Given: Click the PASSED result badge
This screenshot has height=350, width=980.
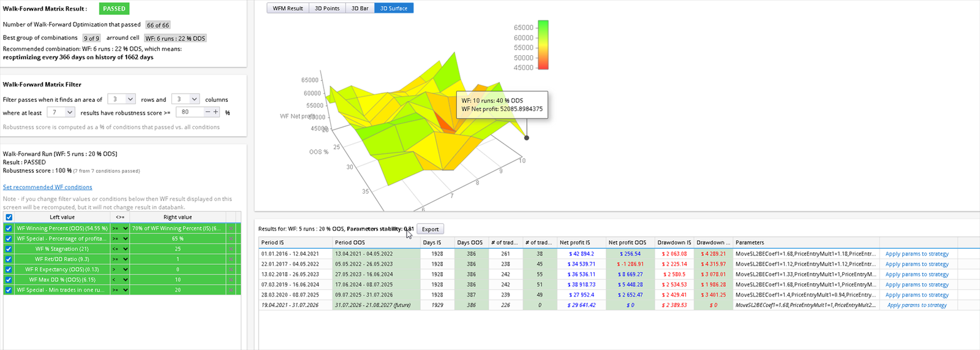Looking at the screenshot, I should 114,9.
